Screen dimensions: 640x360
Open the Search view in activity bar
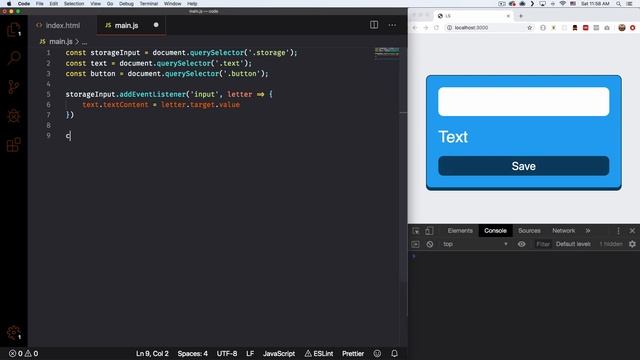[13, 58]
